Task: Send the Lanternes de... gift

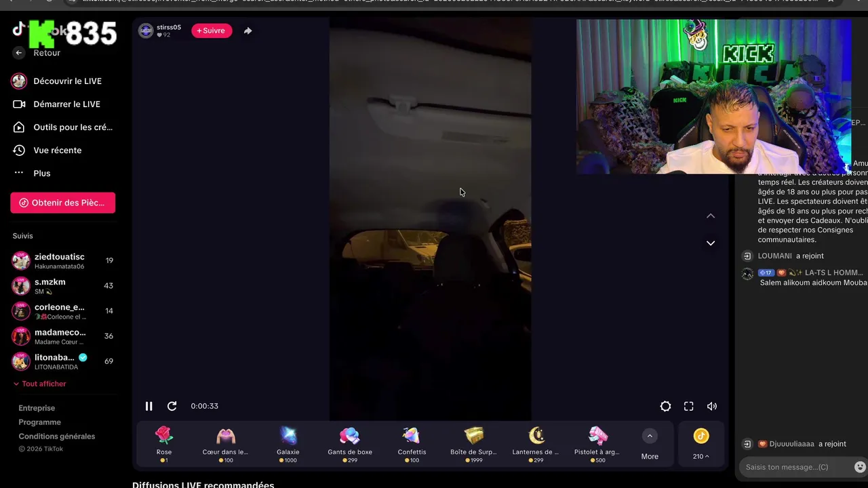Action: tap(536, 444)
